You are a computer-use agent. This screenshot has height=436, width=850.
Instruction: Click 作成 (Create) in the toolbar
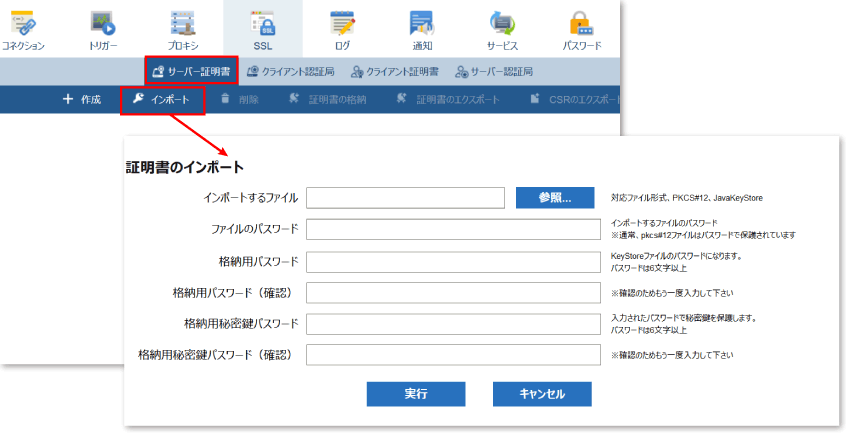[82, 99]
